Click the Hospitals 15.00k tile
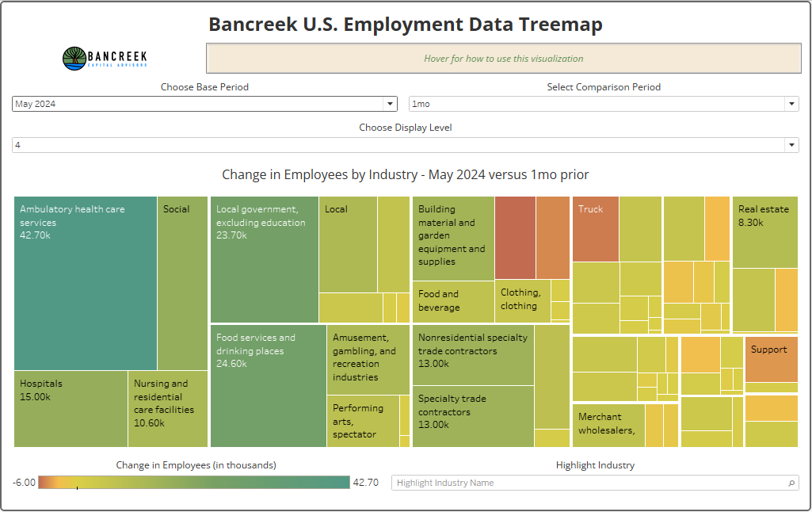This screenshot has height=512, width=812. point(70,408)
